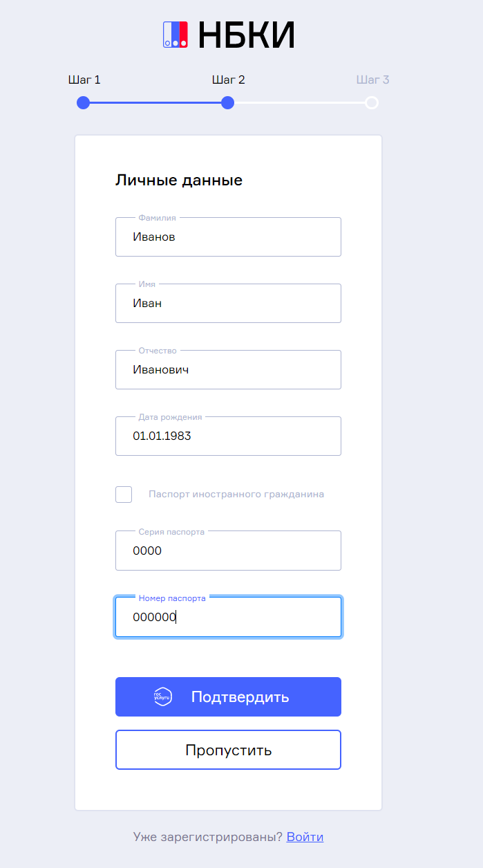Click the Дата рождения field
The image size is (483, 868).
point(228,436)
